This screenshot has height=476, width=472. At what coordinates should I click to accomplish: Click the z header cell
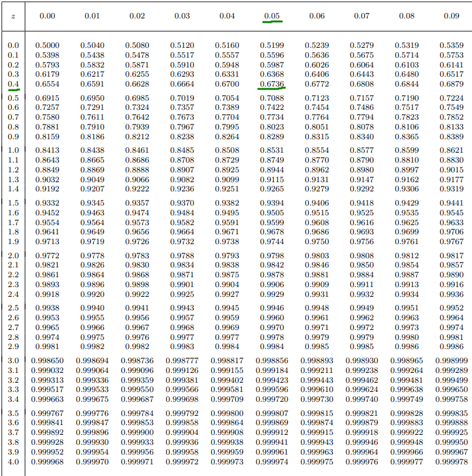point(14,15)
